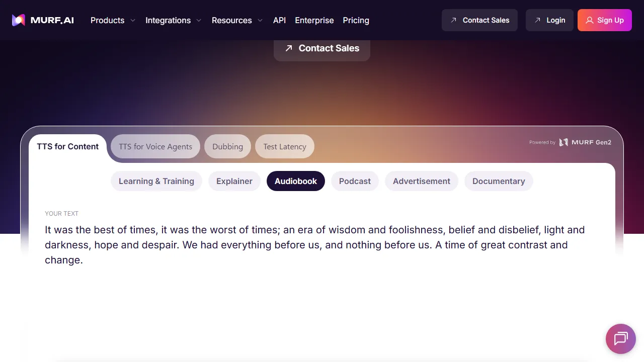Viewport: 644px width, 362px height.
Task: Switch to TTS for Voice Agents tab
Action: coord(155,146)
